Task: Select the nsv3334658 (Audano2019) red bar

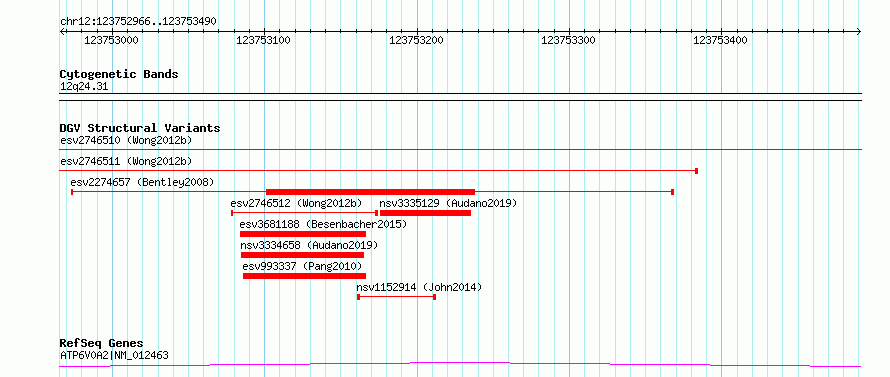Action: 303,255
